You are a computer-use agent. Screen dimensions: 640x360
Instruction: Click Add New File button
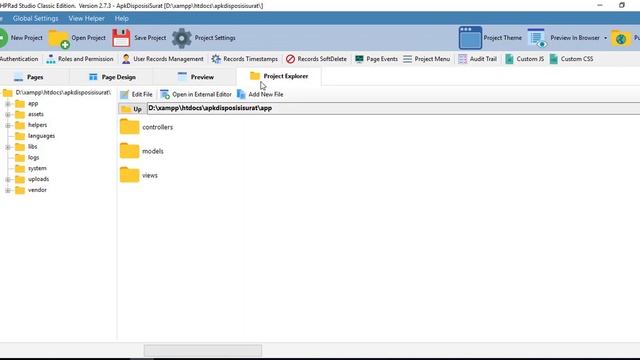pyautogui.click(x=260, y=94)
